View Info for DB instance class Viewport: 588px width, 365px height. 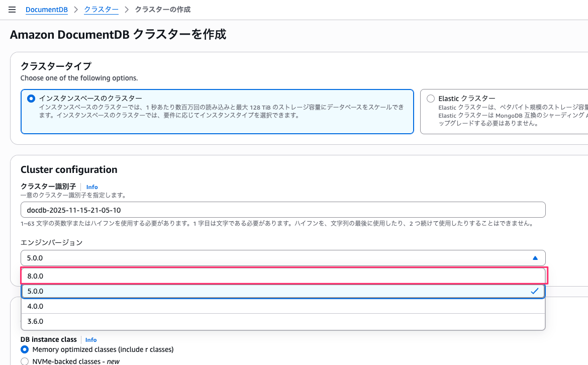tap(90, 339)
